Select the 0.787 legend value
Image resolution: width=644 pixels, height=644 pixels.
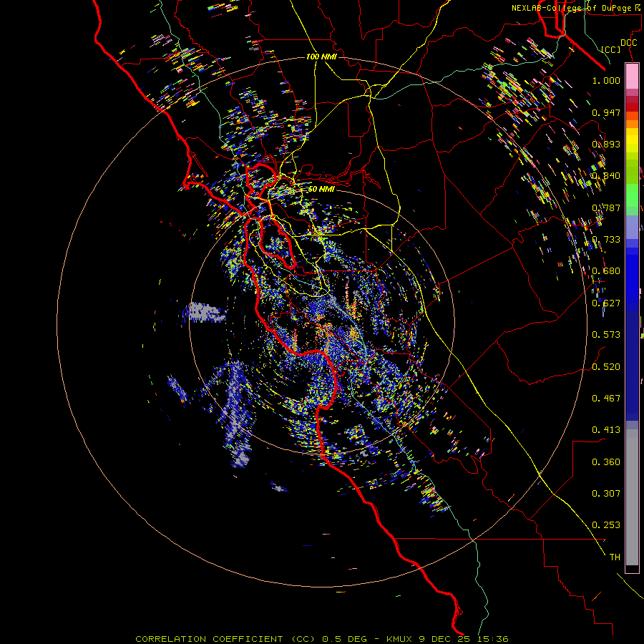pyautogui.click(x=606, y=208)
